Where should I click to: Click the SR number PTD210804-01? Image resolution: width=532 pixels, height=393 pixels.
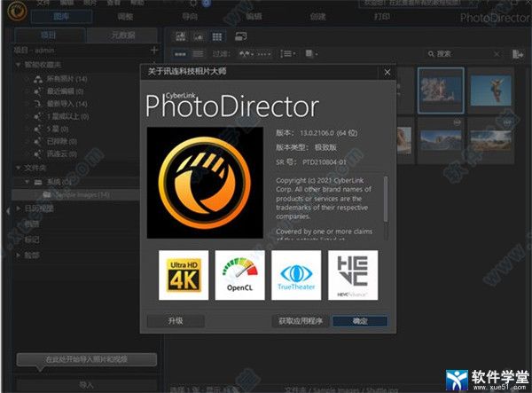(325, 162)
